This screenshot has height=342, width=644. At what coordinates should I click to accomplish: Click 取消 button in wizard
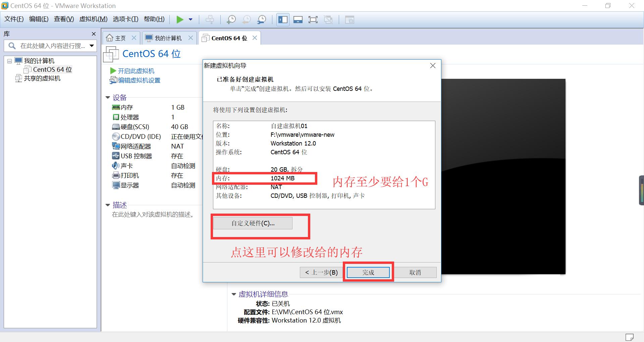click(x=415, y=273)
